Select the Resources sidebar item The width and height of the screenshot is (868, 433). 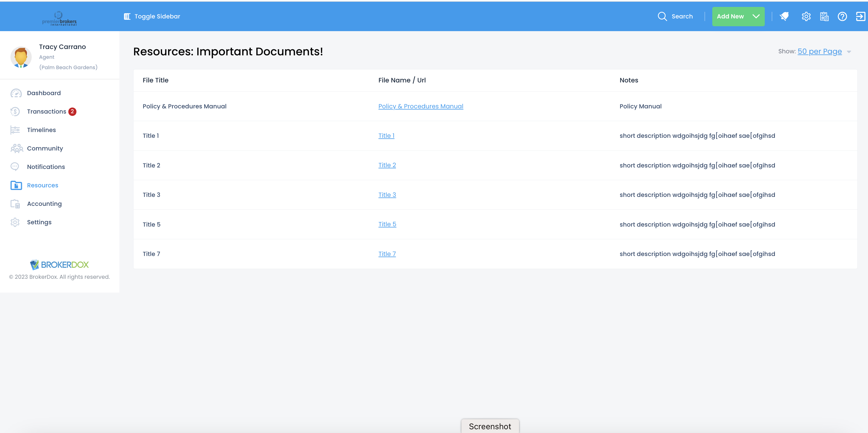42,185
